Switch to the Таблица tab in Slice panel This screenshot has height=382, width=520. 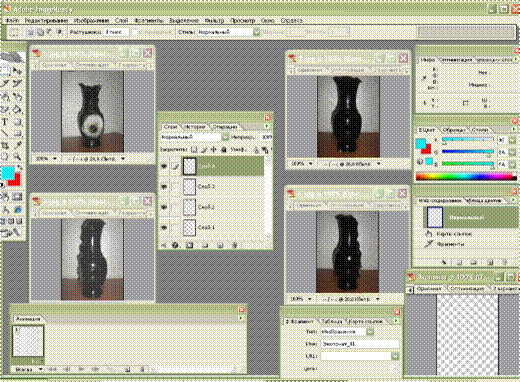pos(332,321)
